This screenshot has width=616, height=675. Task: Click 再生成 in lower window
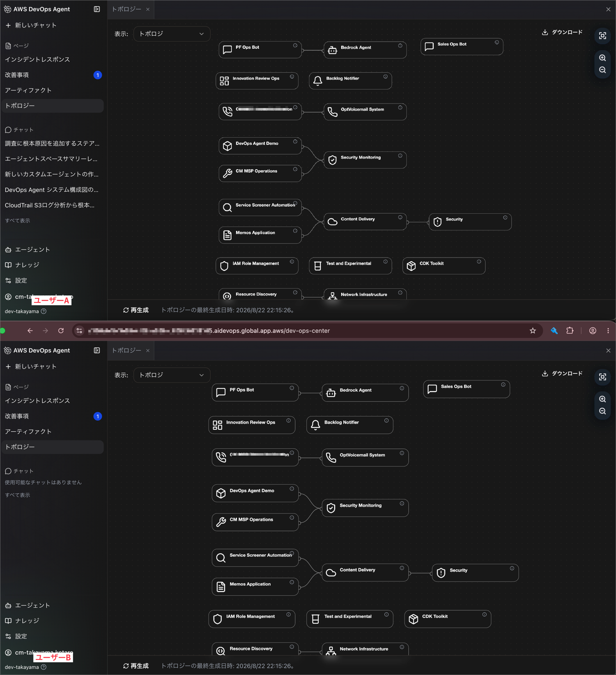coord(136,666)
